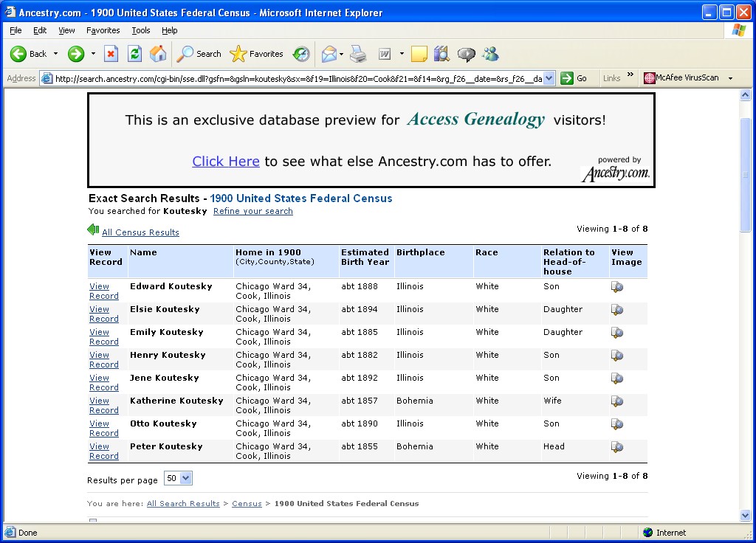This screenshot has height=543, width=756.
Task: Click green arrow beside All Census Results
Action: click(x=93, y=230)
